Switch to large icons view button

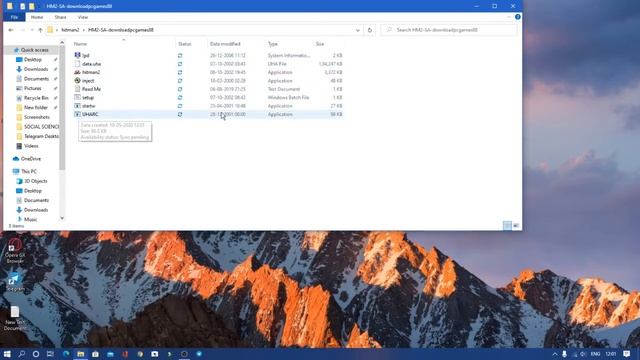point(516,225)
